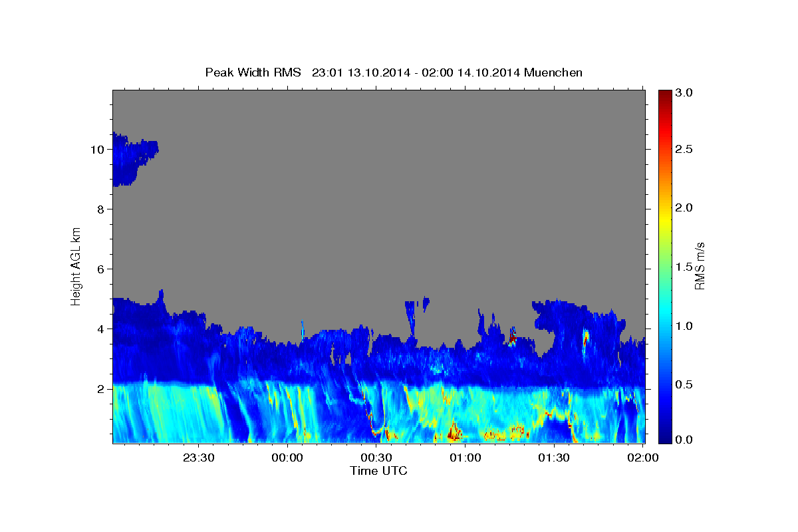Click the colorbar value '1.0'
Image resolution: width=798 pixels, height=532 pixels.
684,326
